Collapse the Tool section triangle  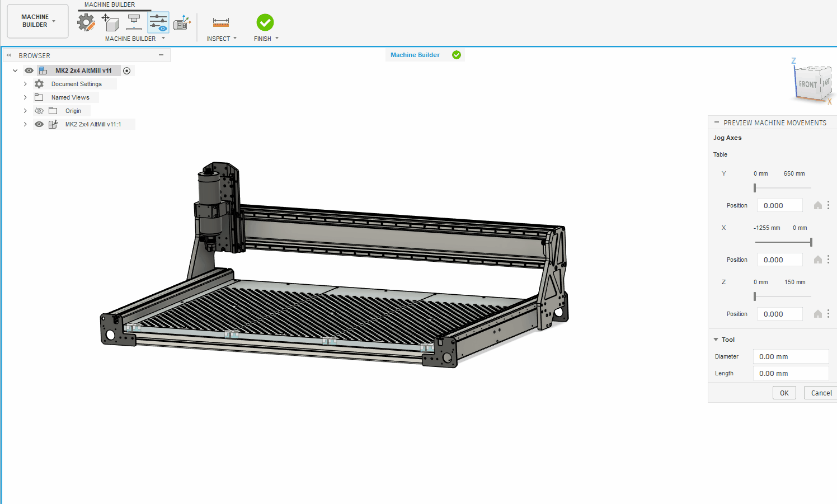716,340
